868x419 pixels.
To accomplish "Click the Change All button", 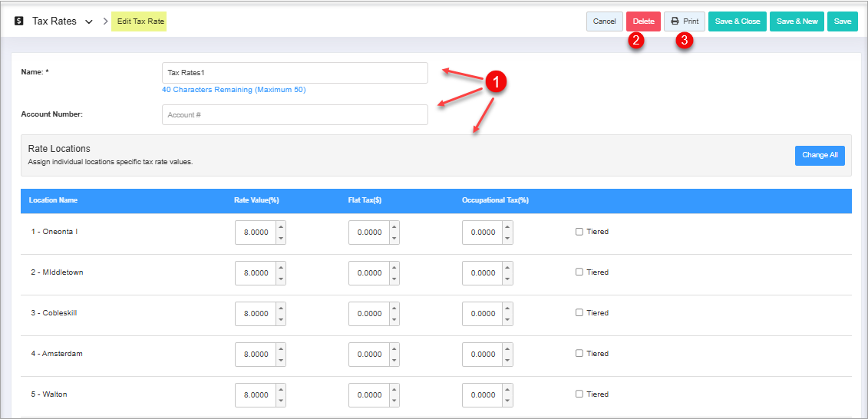I will tap(820, 155).
